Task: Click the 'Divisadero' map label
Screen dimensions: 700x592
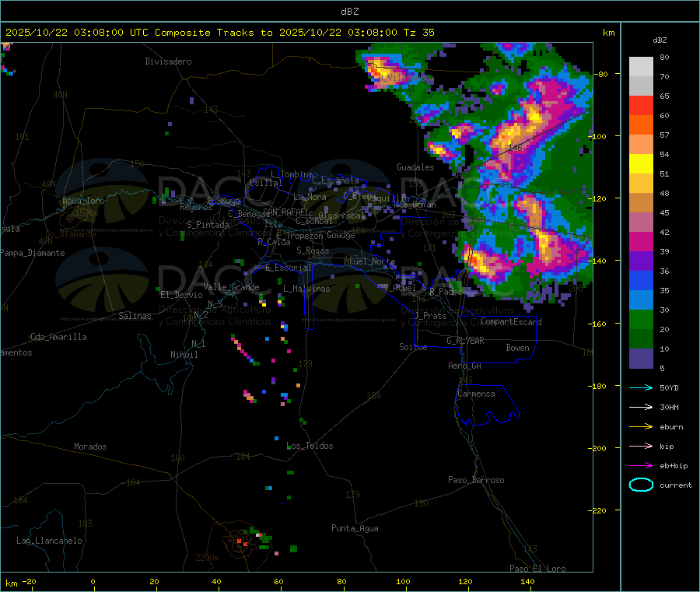Action: point(168,61)
